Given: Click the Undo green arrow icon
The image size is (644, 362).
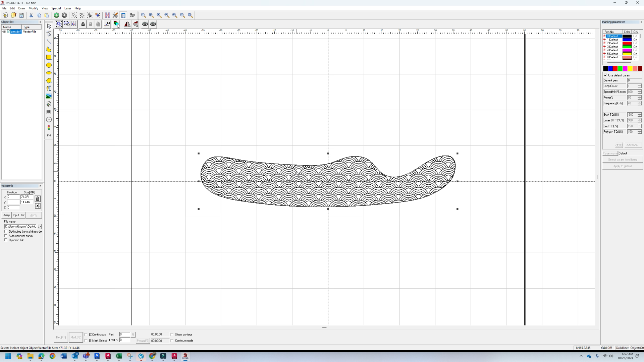Looking at the screenshot, I should coord(56,15).
